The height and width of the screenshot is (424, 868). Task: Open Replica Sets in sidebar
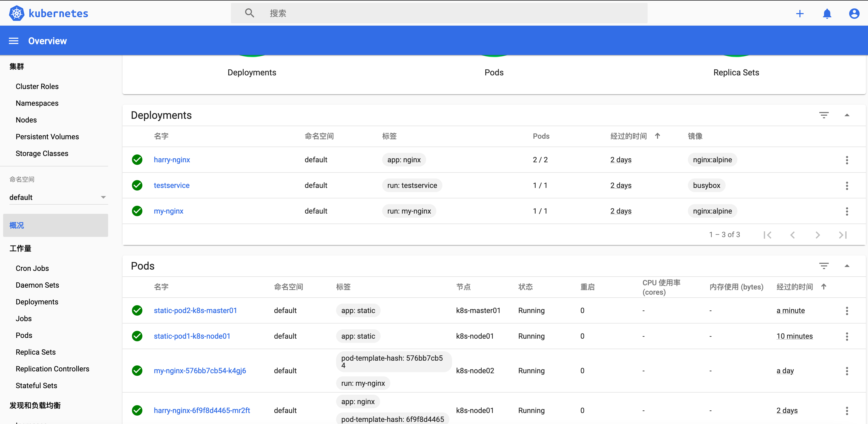tap(36, 352)
